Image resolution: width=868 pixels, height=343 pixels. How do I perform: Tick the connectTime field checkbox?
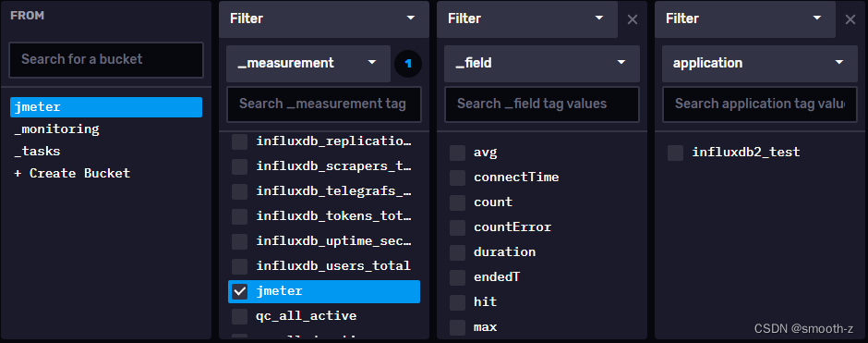[457, 178]
